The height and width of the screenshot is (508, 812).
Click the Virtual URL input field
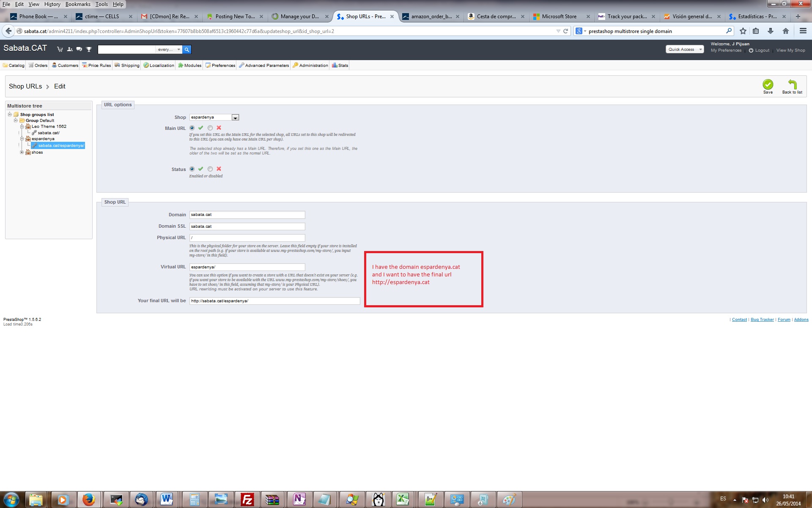[247, 267]
